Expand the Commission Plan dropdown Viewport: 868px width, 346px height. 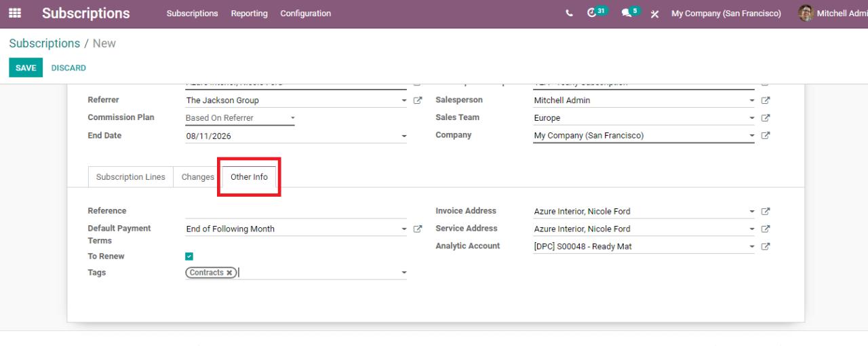(292, 118)
